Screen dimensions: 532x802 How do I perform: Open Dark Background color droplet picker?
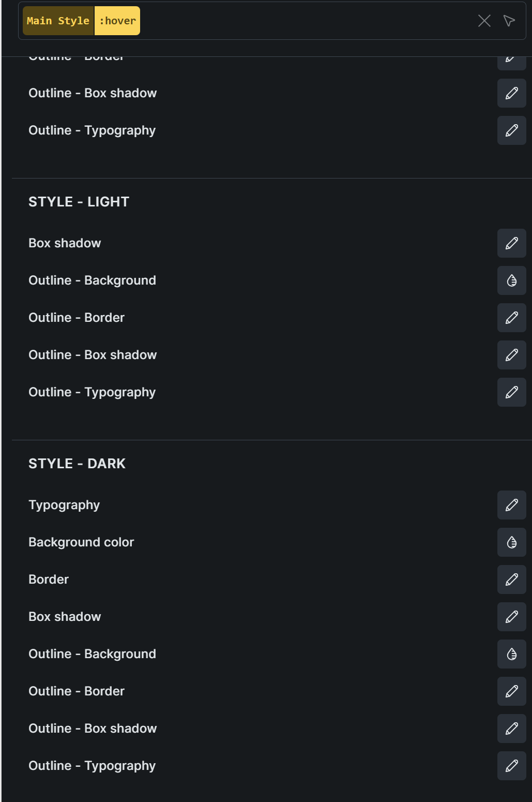click(x=511, y=542)
